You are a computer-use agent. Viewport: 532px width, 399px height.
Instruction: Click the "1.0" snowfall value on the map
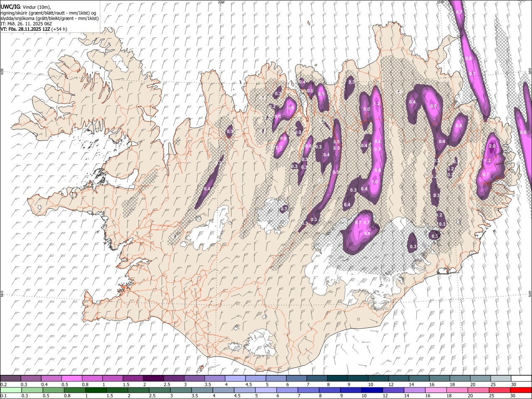(x=374, y=182)
